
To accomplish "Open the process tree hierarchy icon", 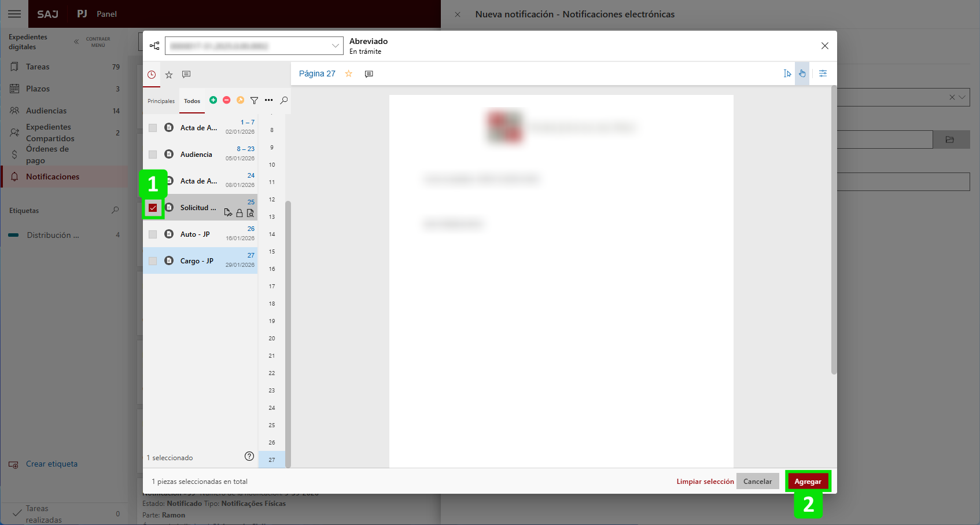I will (154, 46).
